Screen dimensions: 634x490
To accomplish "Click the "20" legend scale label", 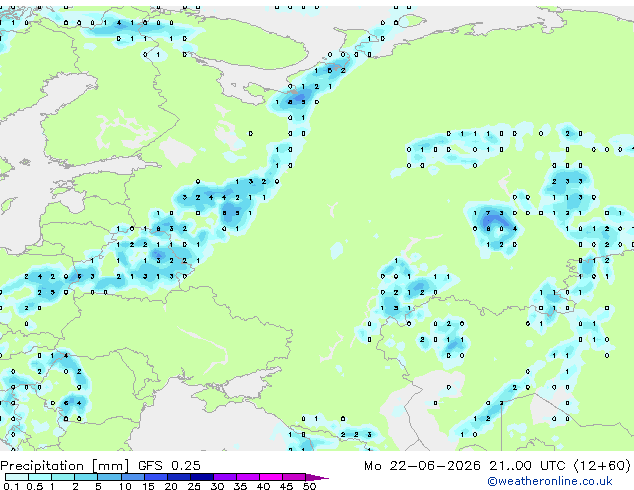I will [x=171, y=486].
